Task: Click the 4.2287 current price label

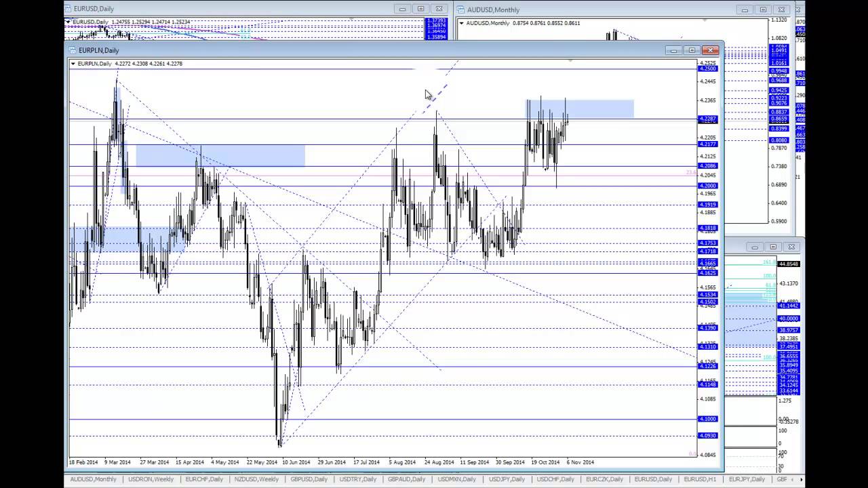Action: tap(707, 119)
